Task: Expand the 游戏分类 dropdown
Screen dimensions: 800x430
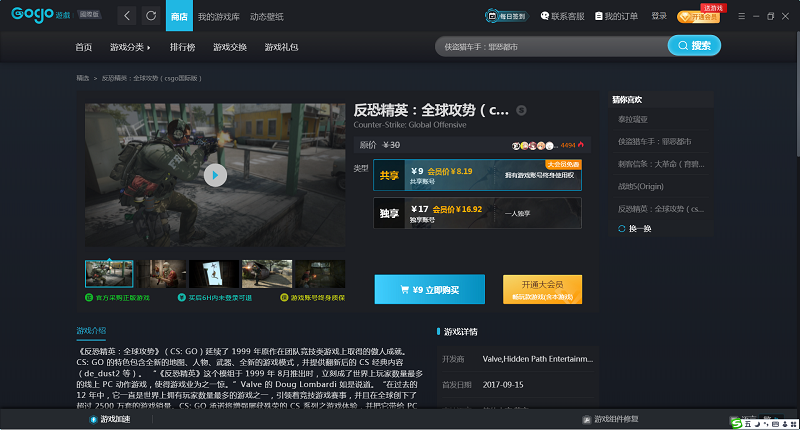Action: (130, 47)
